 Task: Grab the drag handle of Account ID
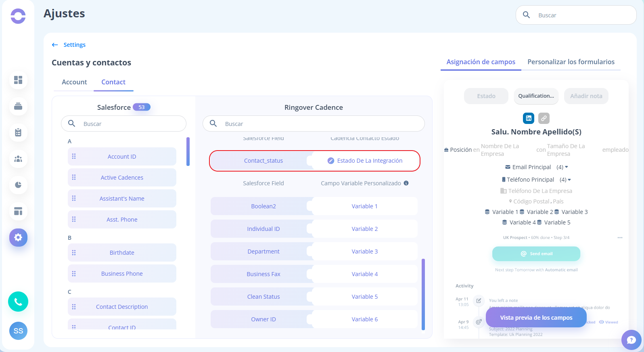74,157
